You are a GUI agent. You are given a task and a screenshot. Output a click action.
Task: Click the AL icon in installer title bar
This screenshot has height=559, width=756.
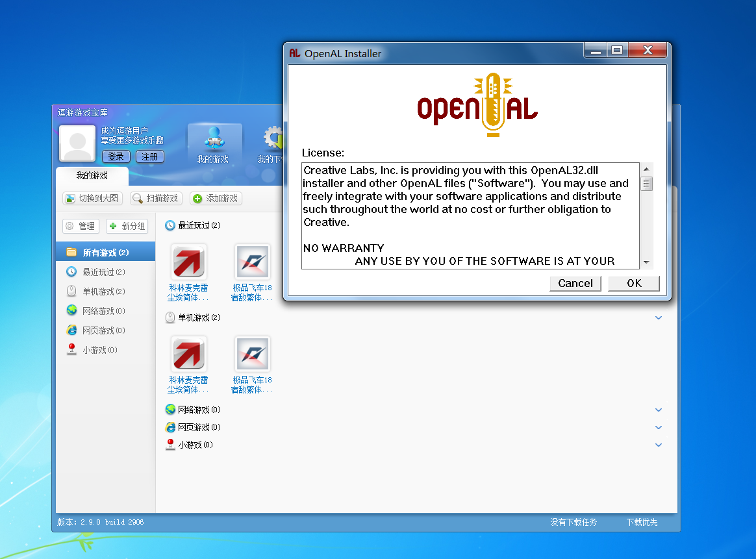coord(295,53)
